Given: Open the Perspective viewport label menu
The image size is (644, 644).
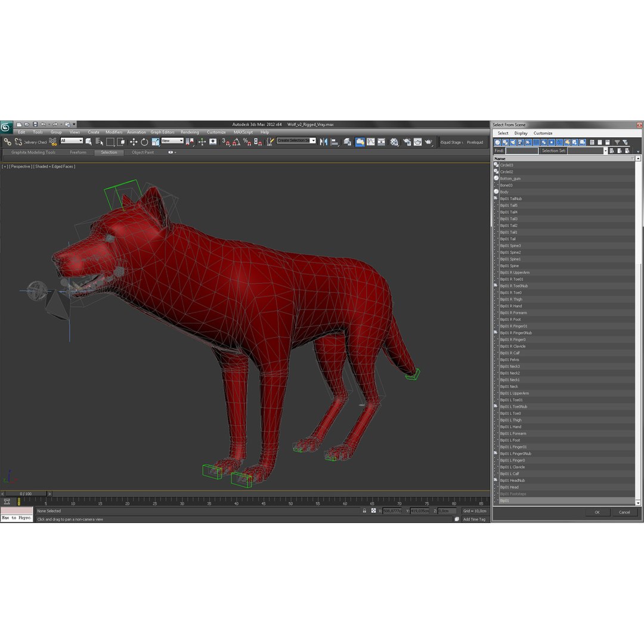Looking at the screenshot, I should click(x=20, y=167).
